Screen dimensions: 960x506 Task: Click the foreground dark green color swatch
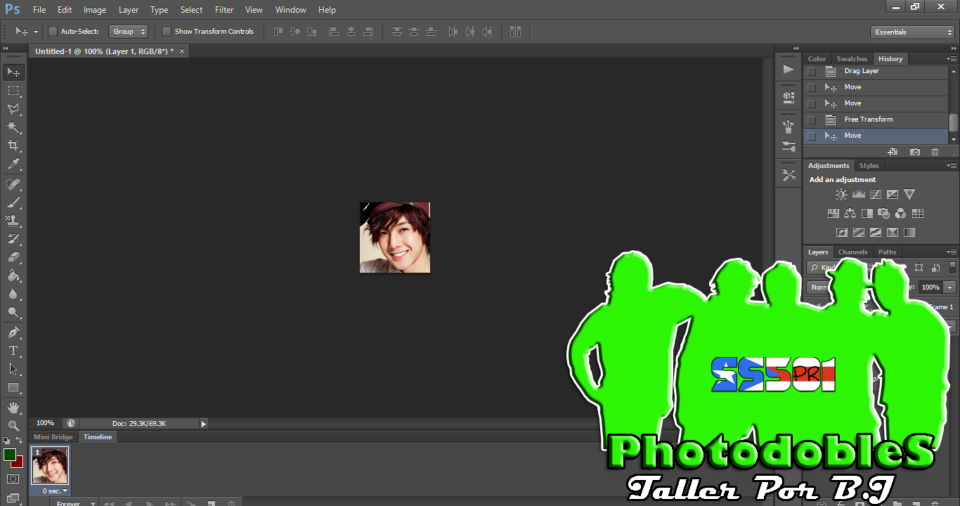(x=9, y=454)
